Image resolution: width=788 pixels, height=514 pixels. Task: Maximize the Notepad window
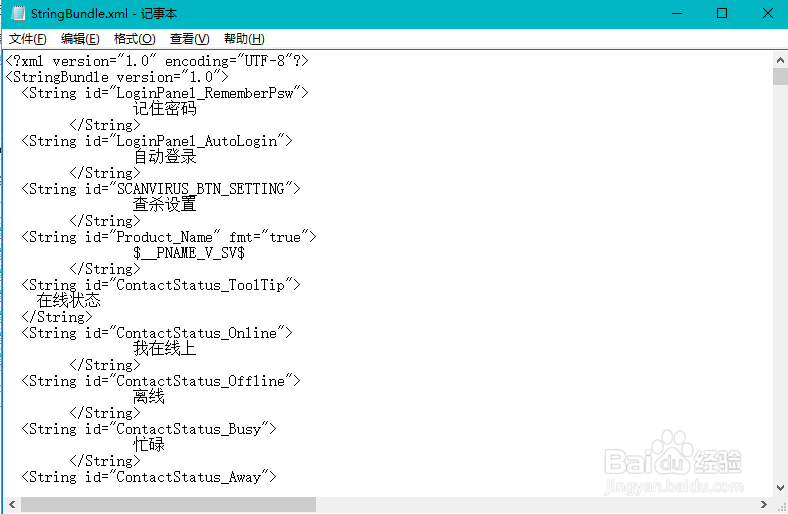point(722,14)
